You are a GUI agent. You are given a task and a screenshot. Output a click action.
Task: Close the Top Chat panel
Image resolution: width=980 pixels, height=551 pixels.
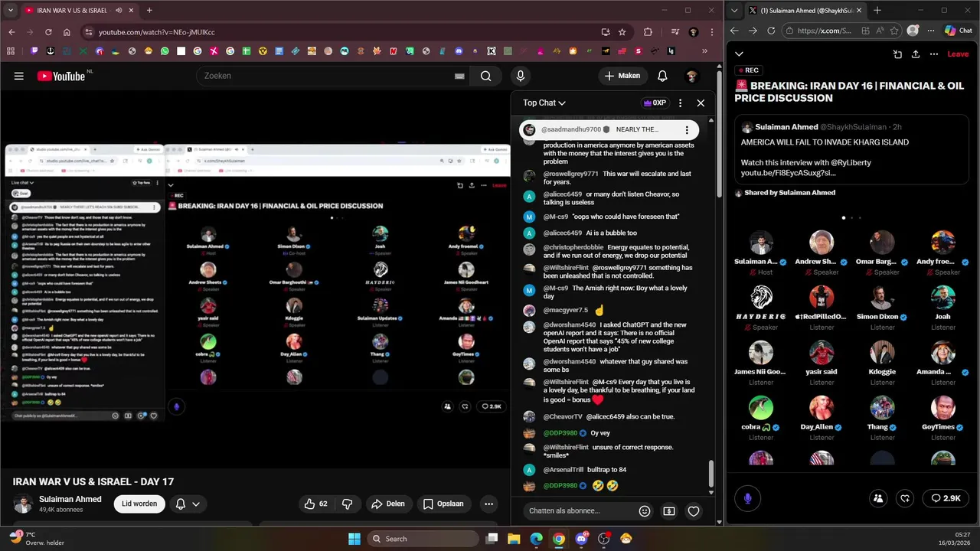click(701, 103)
